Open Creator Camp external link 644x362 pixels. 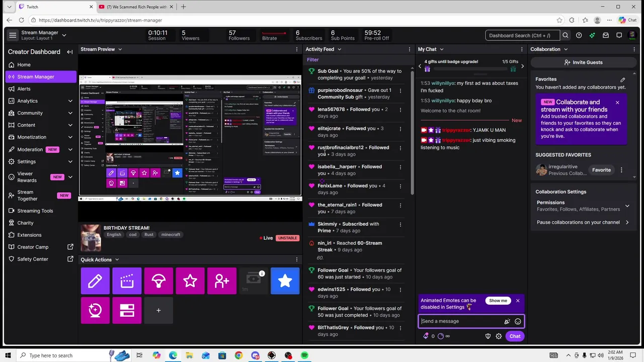pos(41,247)
